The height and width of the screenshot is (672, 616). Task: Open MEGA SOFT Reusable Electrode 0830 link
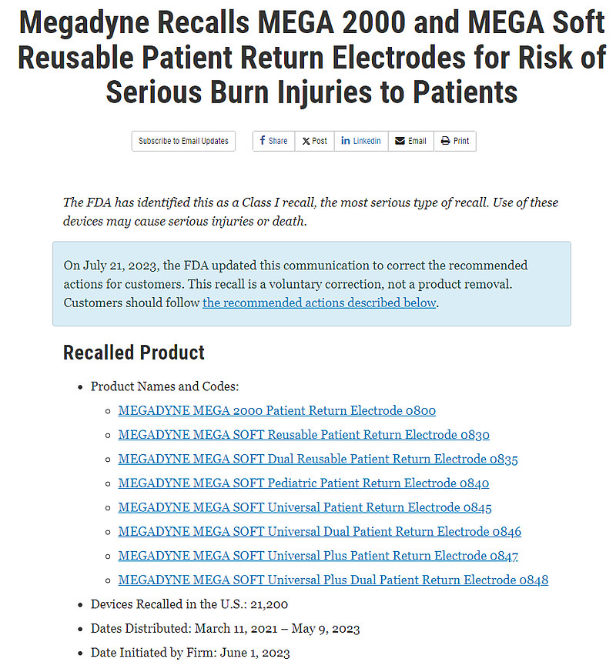point(303,435)
